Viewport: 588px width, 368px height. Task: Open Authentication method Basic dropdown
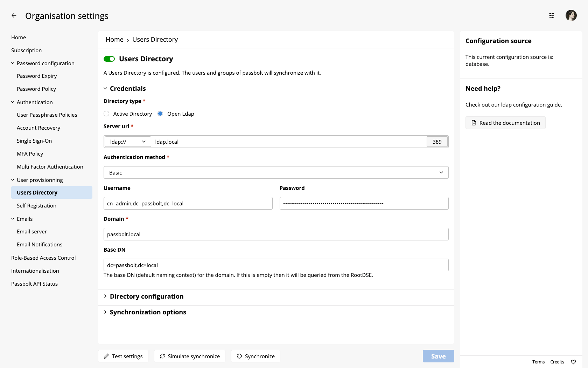tap(276, 172)
